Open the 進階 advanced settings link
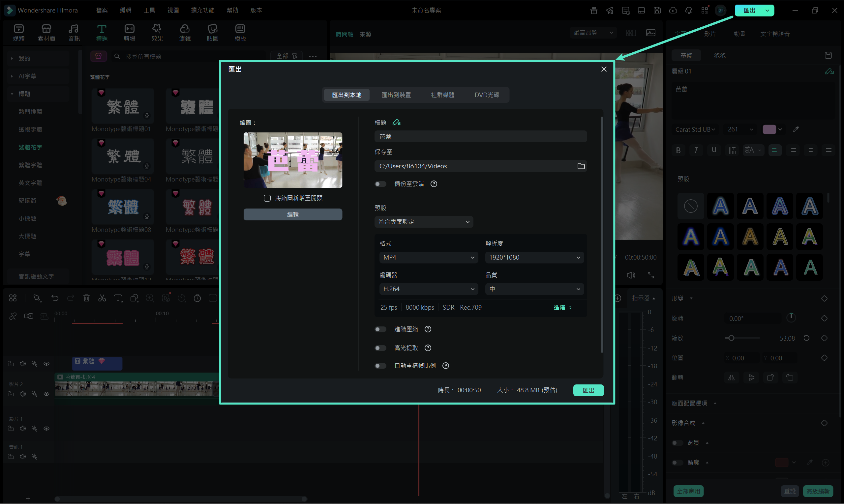This screenshot has width=844, height=504. (562, 307)
